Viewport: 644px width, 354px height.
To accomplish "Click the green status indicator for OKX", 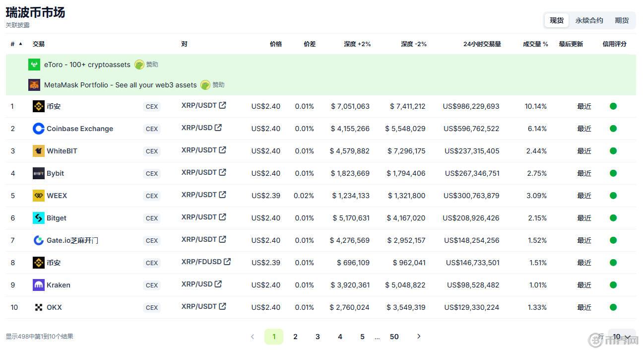I will pyautogui.click(x=613, y=307).
